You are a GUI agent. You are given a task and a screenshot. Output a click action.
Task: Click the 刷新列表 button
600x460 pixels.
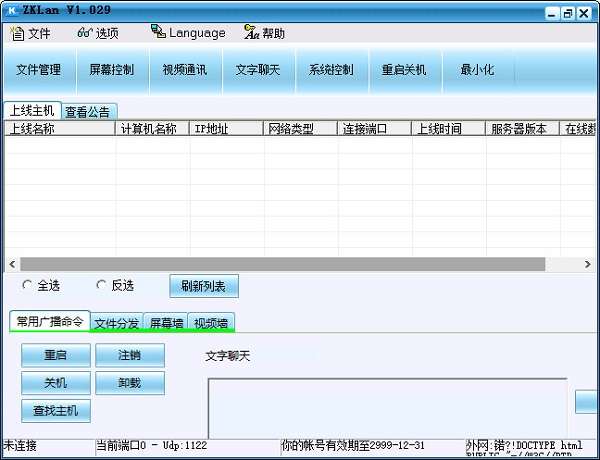pos(204,286)
